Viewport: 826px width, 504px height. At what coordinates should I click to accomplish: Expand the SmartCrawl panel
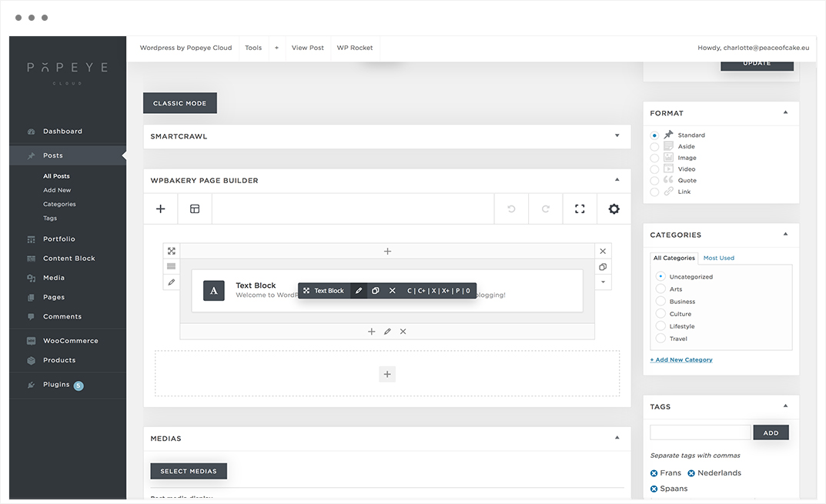[x=617, y=136]
